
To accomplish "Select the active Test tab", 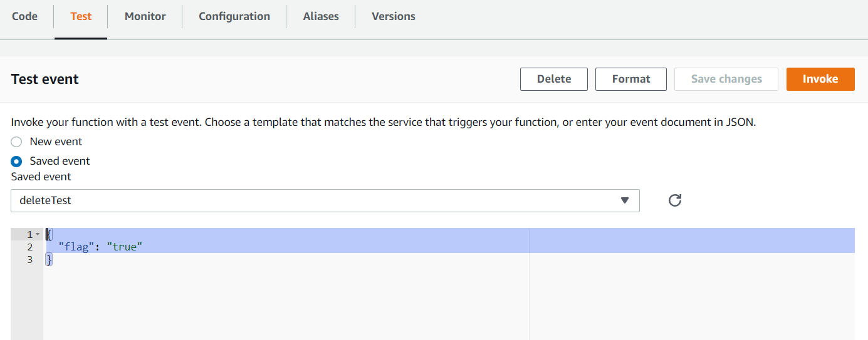I will point(81,16).
